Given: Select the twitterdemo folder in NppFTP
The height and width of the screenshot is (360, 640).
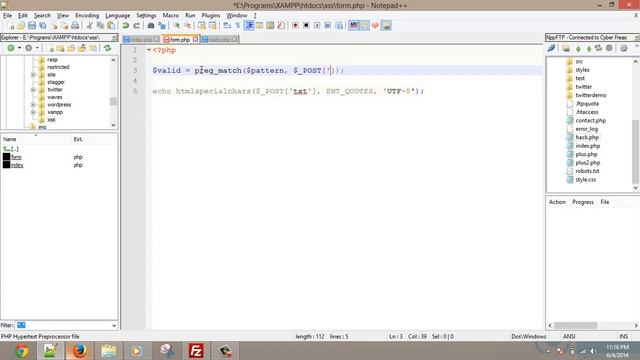Looking at the screenshot, I should tap(591, 96).
